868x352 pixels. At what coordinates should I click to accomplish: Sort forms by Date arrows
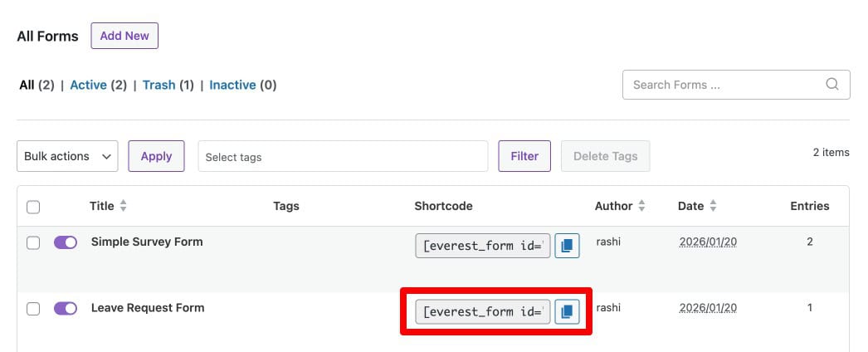click(713, 206)
